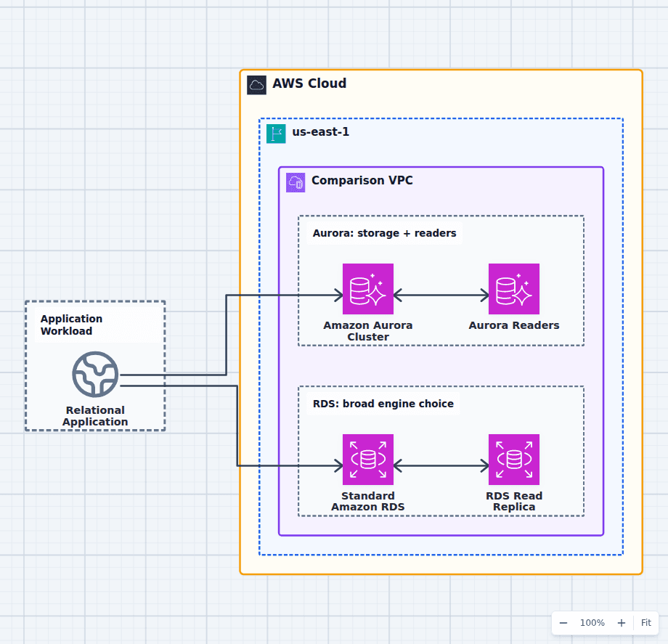Click the us-east-1 region flag icon

click(276, 134)
